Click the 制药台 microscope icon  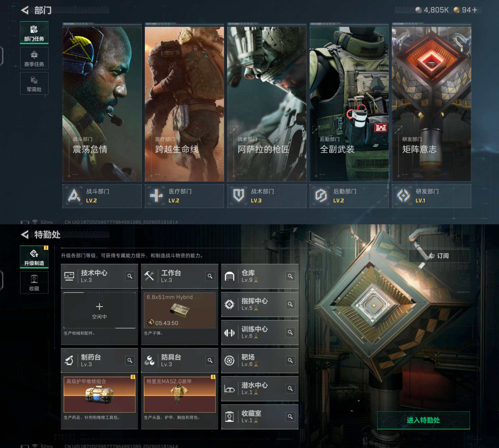pos(69,360)
